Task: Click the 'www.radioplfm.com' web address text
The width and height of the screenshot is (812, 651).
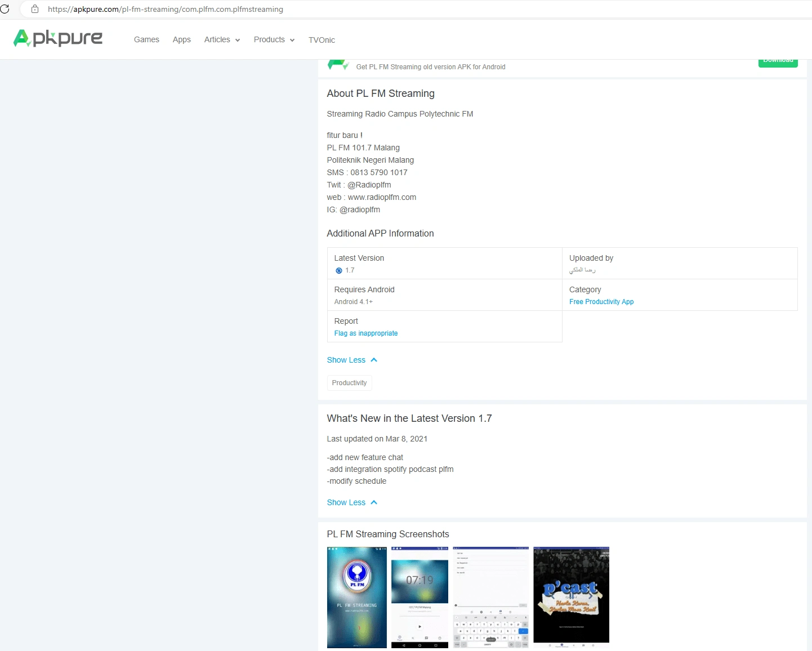Action: [382, 197]
